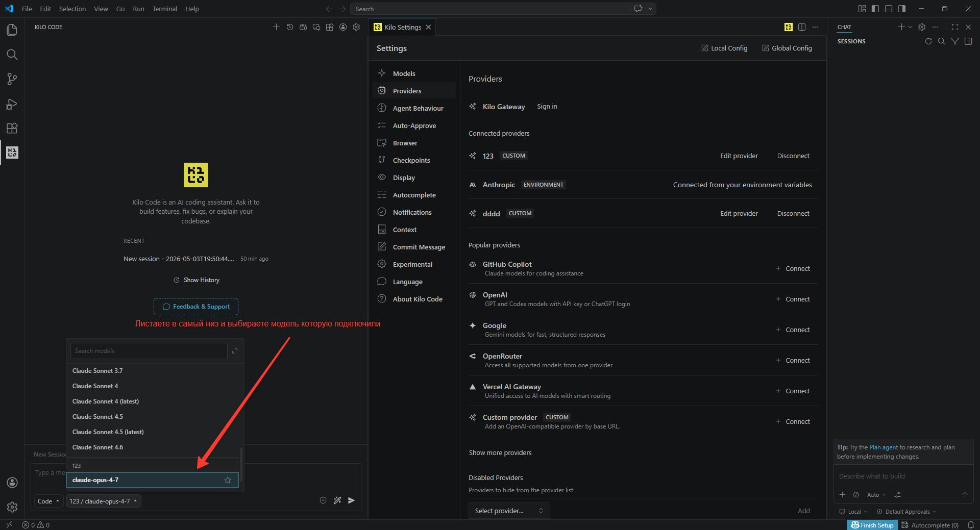
Task: Open the Kilo Code view in the activity bar
Action: click(x=12, y=153)
